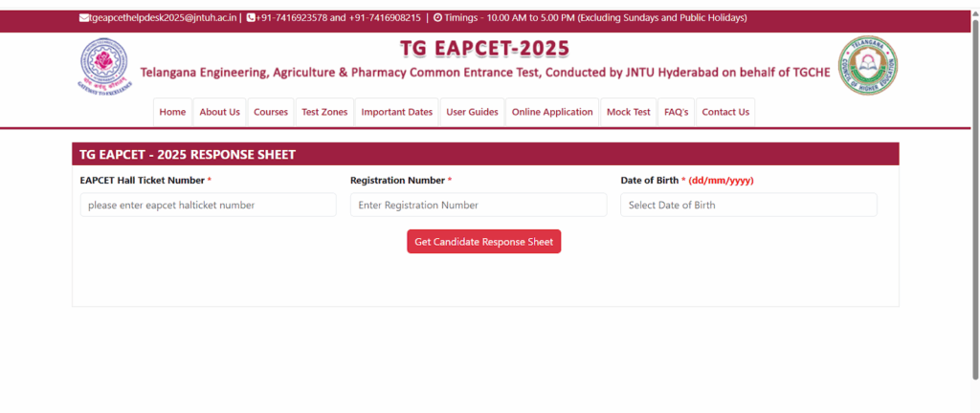This screenshot has height=413, width=980.
Task: Click the phone icon before helpline numbers
Action: click(x=252, y=18)
